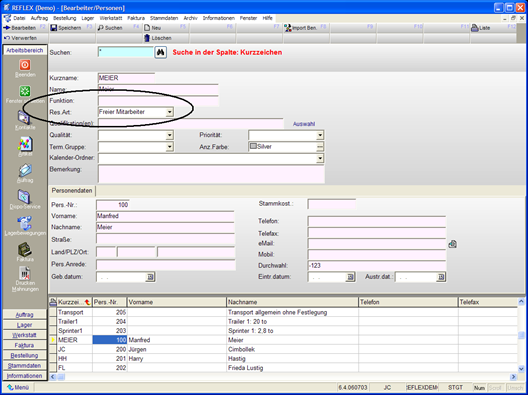Viewport: 528px width, 395px height.
Task: Expand the Term.Gruppe dropdown
Action: pos(170,147)
